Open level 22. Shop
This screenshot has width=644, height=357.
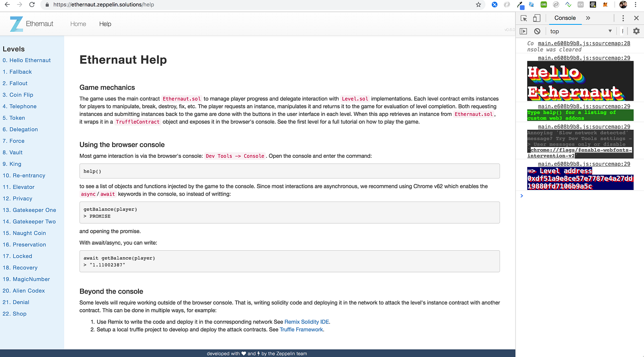(x=15, y=313)
